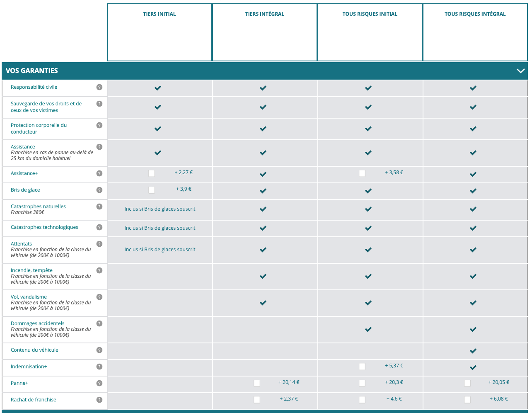Open help icon for Sauvegarde de vos droits
Viewport: 532px width, 413px height.
click(99, 104)
